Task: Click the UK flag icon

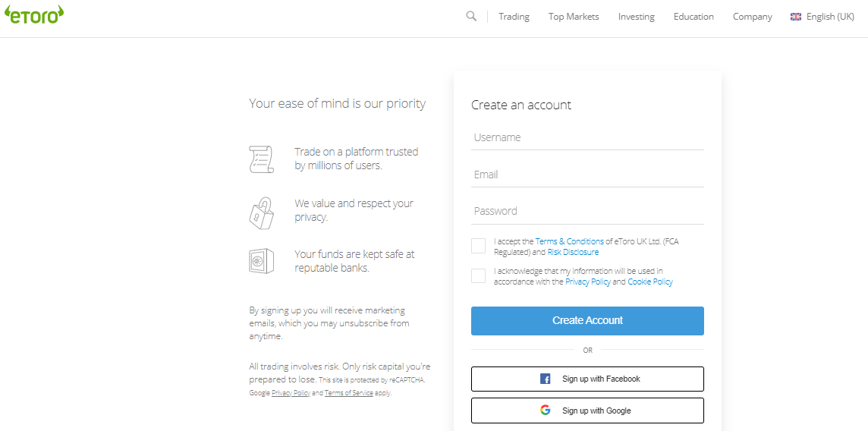Action: pyautogui.click(x=795, y=17)
